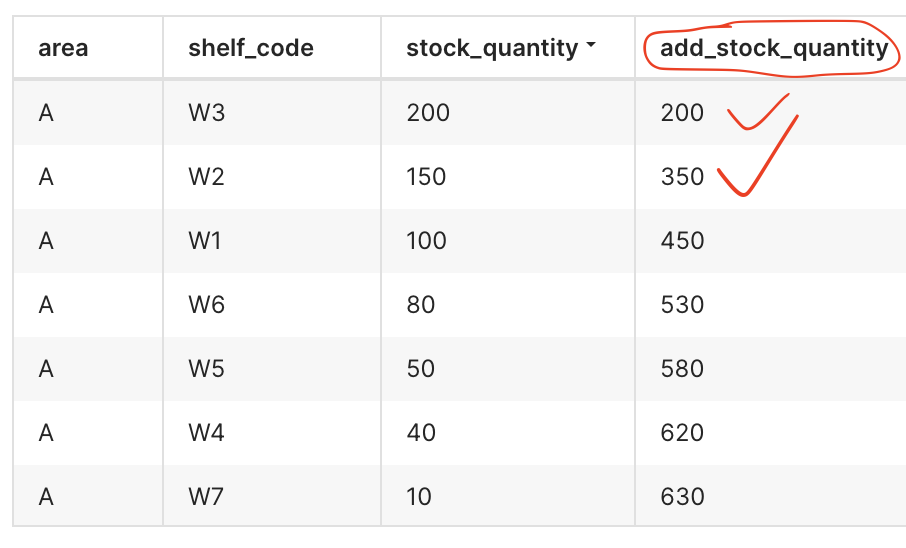Click the stock_quantity cell showing 150
The image size is (906, 548).
pos(426,177)
